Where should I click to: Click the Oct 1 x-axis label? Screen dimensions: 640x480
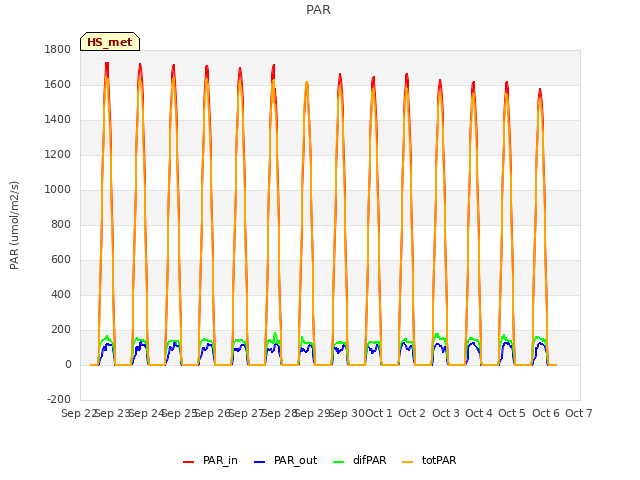(378, 413)
